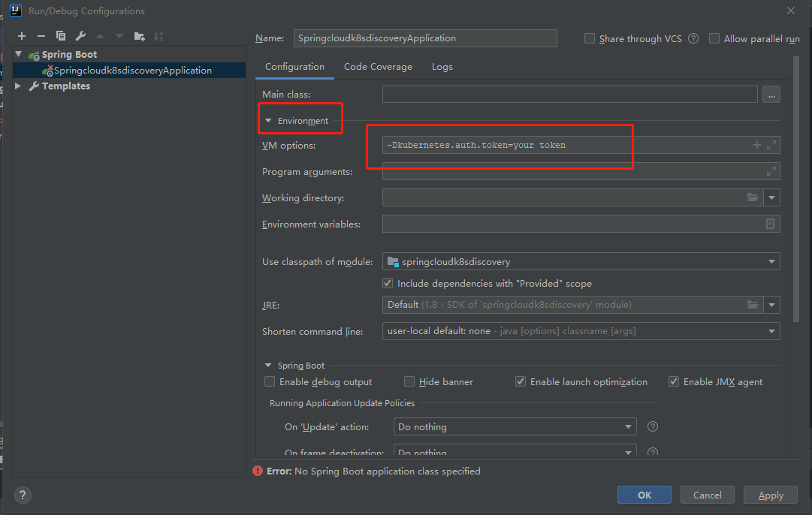Switch to Logs tab
Image resolution: width=812 pixels, height=515 pixels.
pos(442,67)
